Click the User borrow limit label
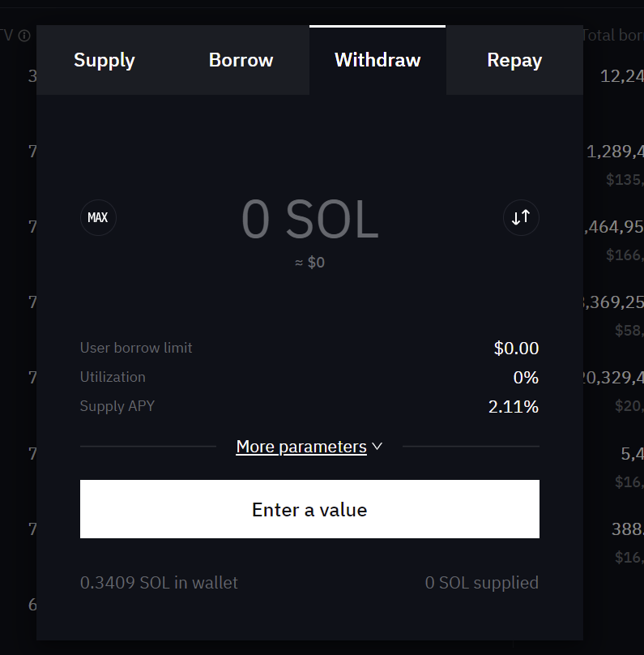644x655 pixels. [136, 348]
